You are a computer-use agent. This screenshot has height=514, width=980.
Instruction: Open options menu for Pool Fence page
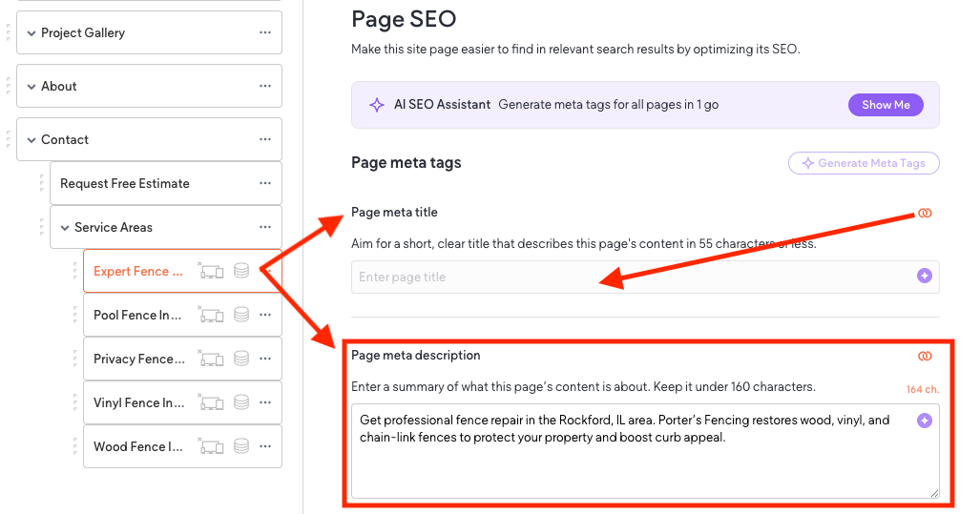pos(268,316)
